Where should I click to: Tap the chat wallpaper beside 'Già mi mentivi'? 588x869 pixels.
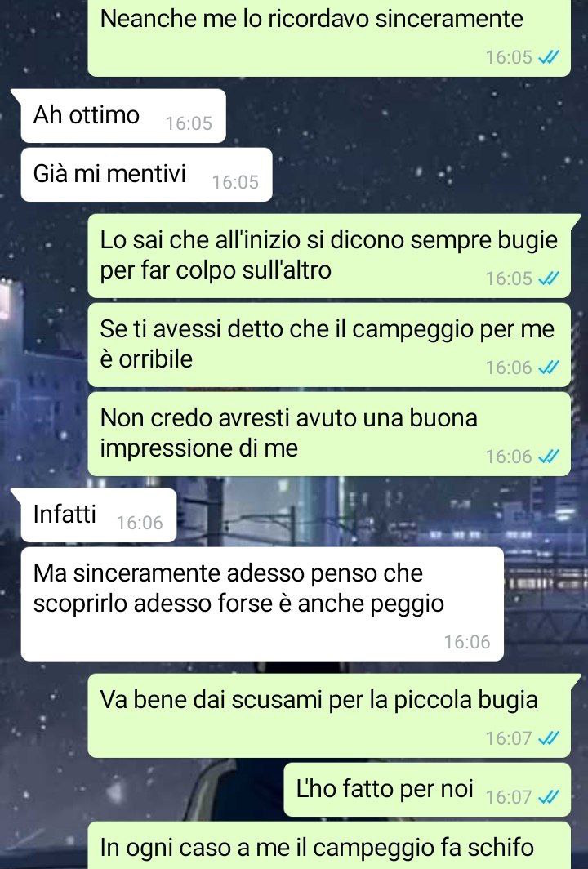(x=427, y=175)
